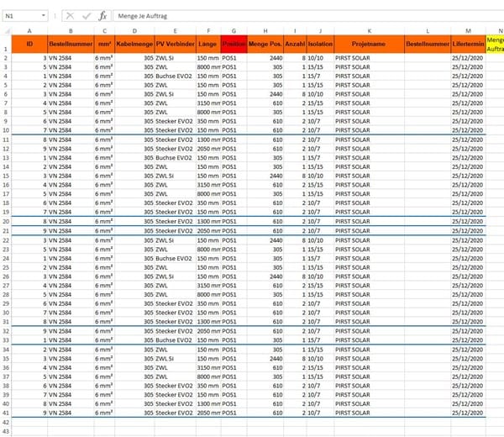Click the PV Verbinder header cell
Image resolution: width=504 pixels, height=437 pixels.
coord(175,42)
